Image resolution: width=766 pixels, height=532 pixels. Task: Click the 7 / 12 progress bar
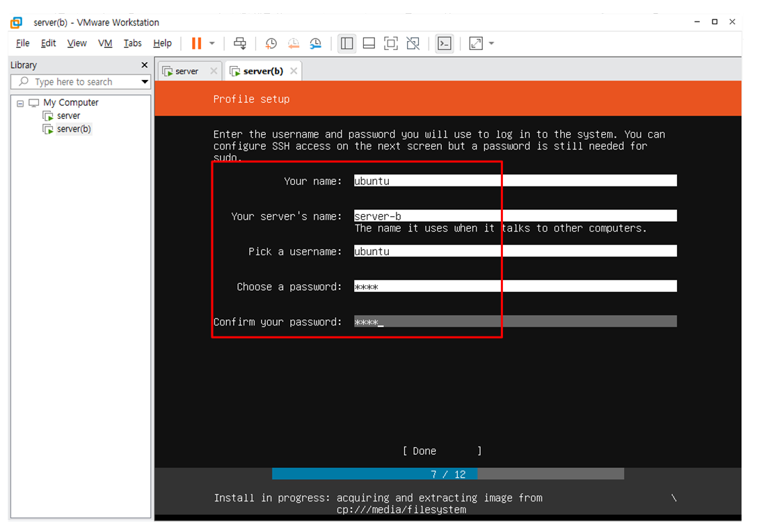click(x=448, y=474)
